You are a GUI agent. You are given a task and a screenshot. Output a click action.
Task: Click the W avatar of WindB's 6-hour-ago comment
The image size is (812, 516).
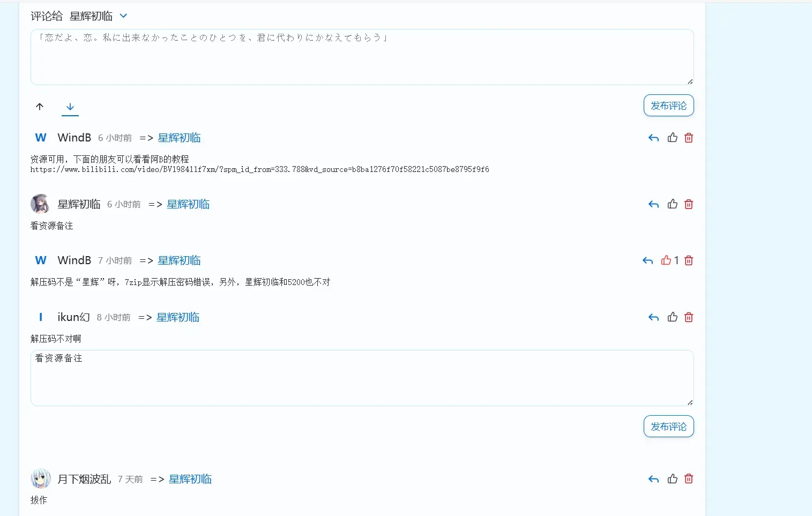tap(41, 138)
